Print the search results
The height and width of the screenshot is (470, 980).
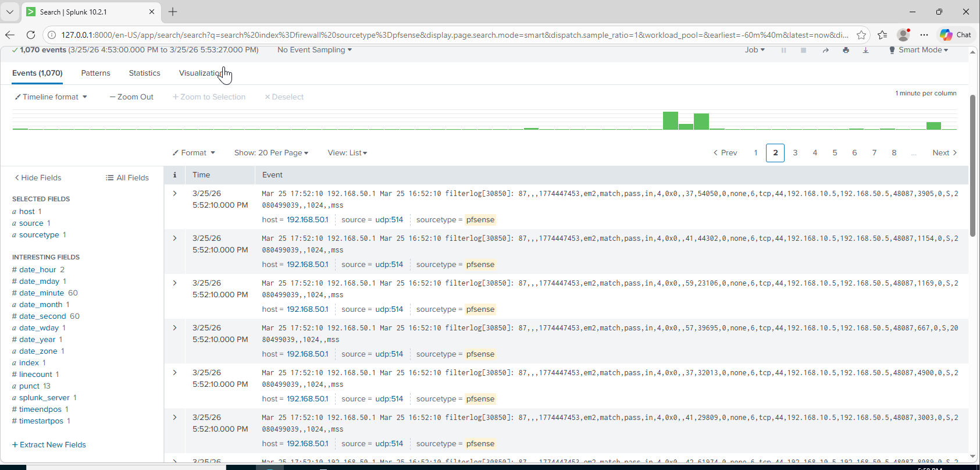[x=846, y=50]
